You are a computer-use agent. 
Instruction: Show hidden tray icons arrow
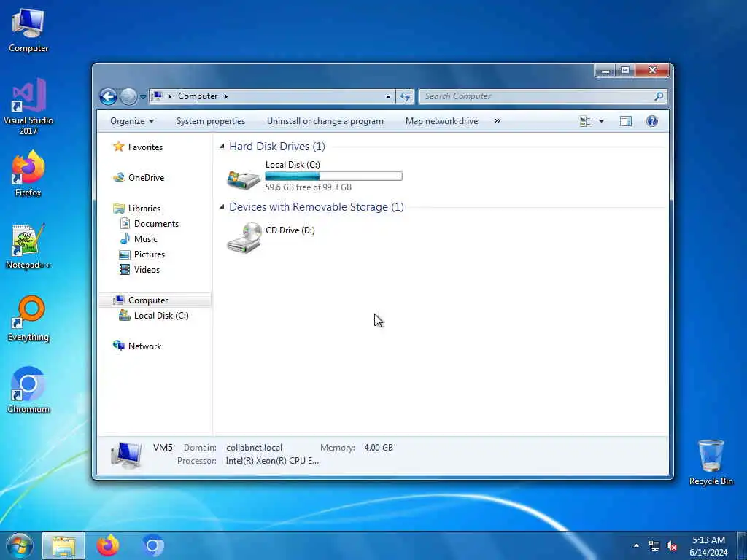point(636,545)
